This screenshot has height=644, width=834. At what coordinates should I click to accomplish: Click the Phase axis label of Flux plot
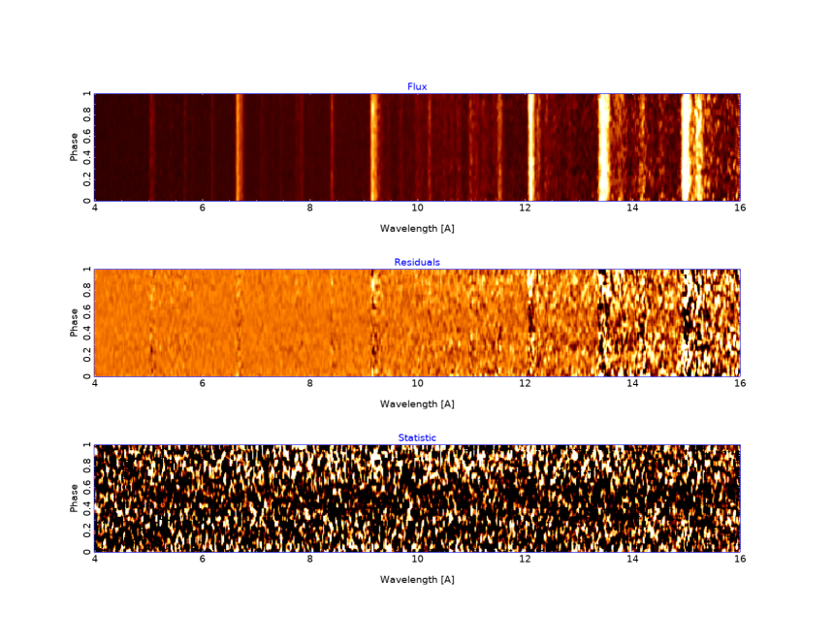(x=75, y=147)
